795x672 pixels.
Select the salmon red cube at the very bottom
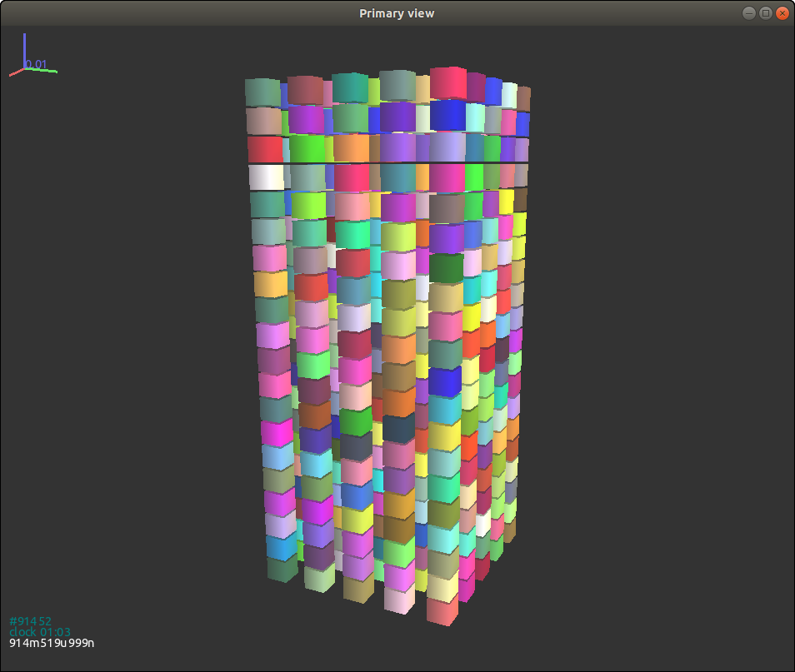[442, 610]
